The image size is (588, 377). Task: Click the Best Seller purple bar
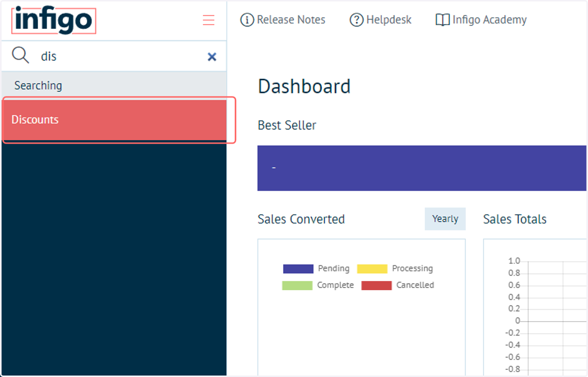422,168
